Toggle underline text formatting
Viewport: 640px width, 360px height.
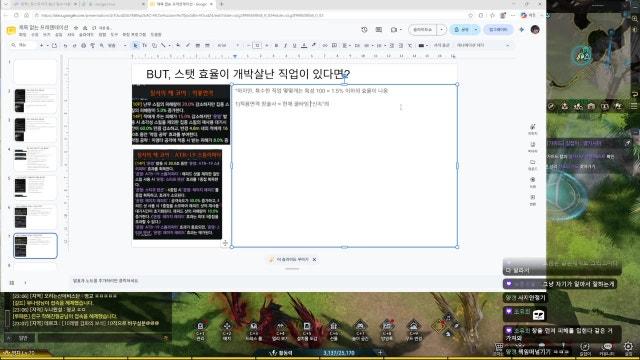(x=294, y=45)
